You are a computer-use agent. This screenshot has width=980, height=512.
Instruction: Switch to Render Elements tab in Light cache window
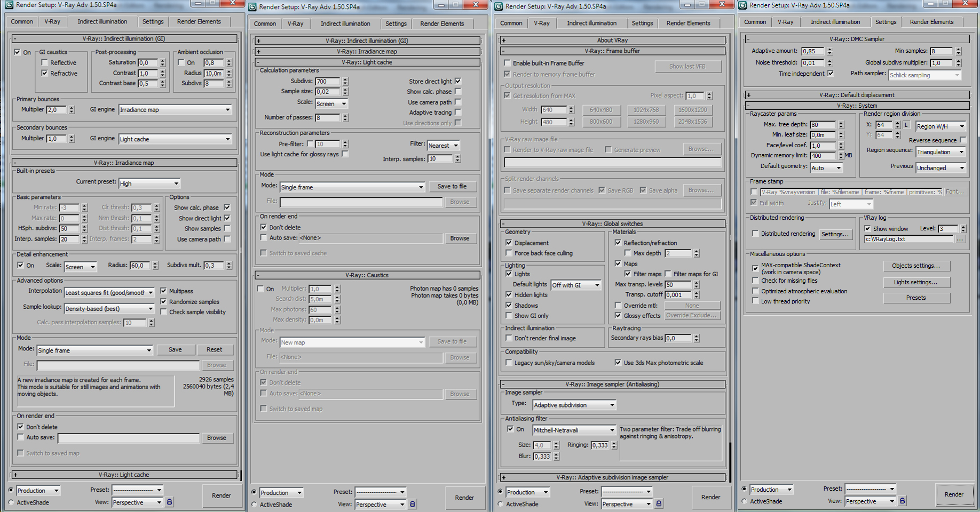click(x=442, y=23)
